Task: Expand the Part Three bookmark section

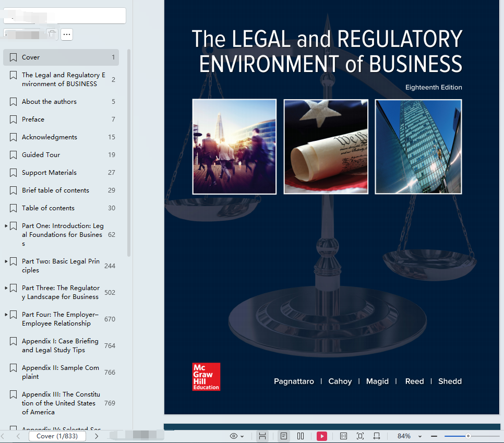Action: 6,288
